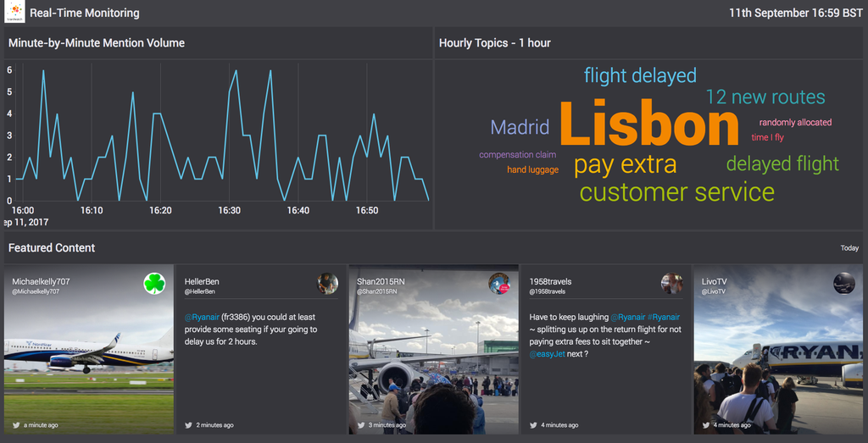Open LivoTV's profile avatar

click(843, 284)
